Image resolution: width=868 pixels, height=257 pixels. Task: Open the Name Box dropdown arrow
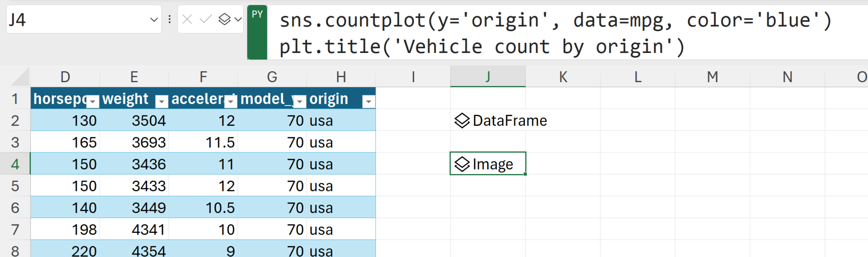pos(154,19)
